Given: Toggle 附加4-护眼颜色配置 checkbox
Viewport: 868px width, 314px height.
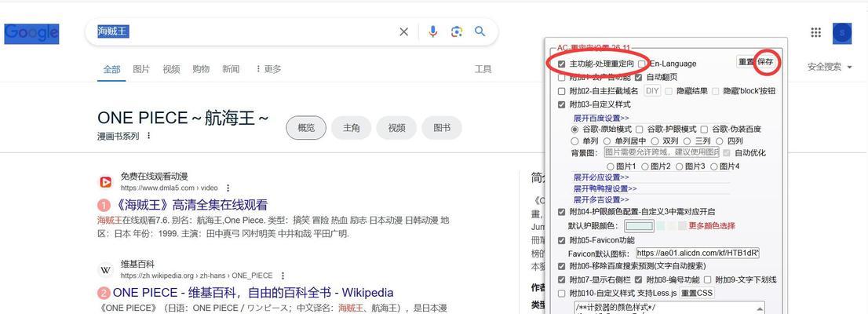Looking at the screenshot, I should (x=562, y=212).
